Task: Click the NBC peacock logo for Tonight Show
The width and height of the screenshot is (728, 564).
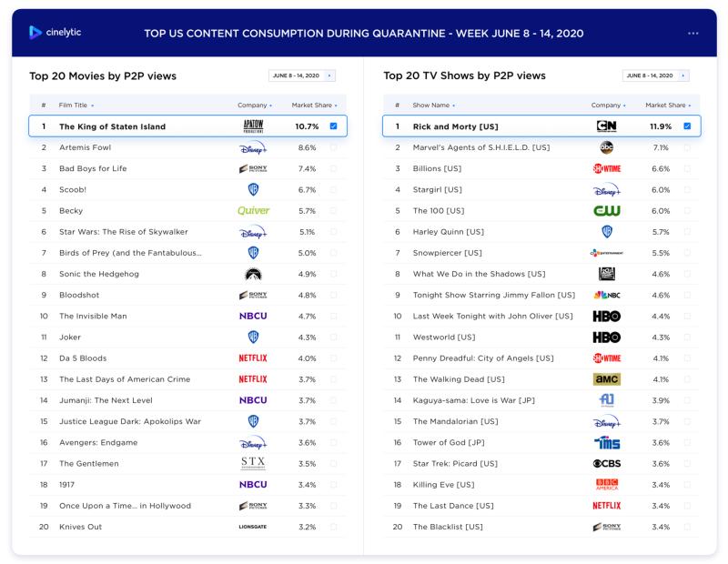Action: pyautogui.click(x=607, y=295)
